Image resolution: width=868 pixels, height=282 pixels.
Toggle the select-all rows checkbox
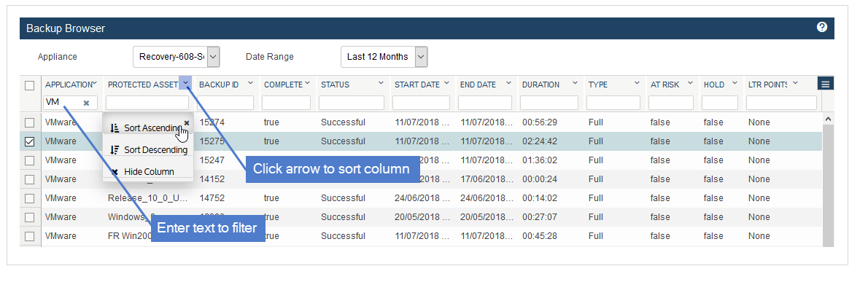tap(30, 85)
